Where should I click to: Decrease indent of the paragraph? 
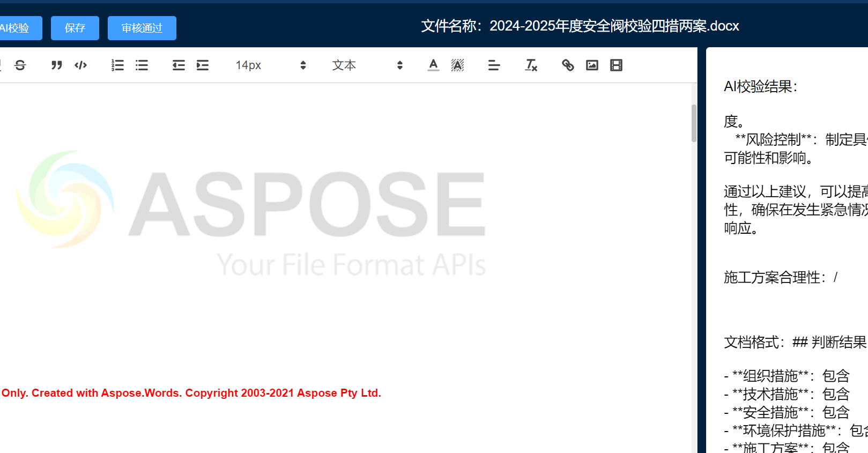(179, 65)
